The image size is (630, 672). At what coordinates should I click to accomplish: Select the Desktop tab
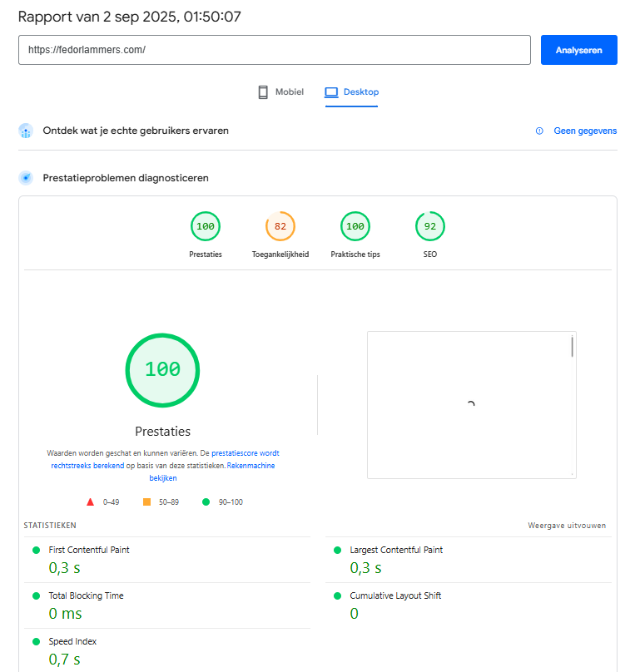point(351,92)
